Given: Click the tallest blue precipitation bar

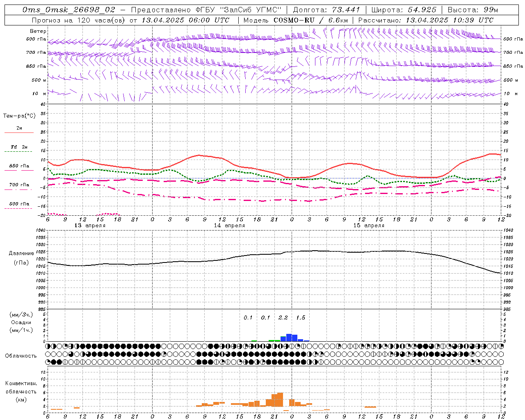Looking at the screenshot, I should 289,338.
